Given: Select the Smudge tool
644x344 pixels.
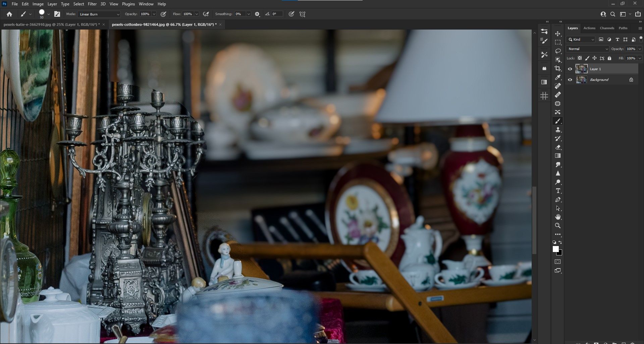Looking at the screenshot, I should tap(558, 165).
